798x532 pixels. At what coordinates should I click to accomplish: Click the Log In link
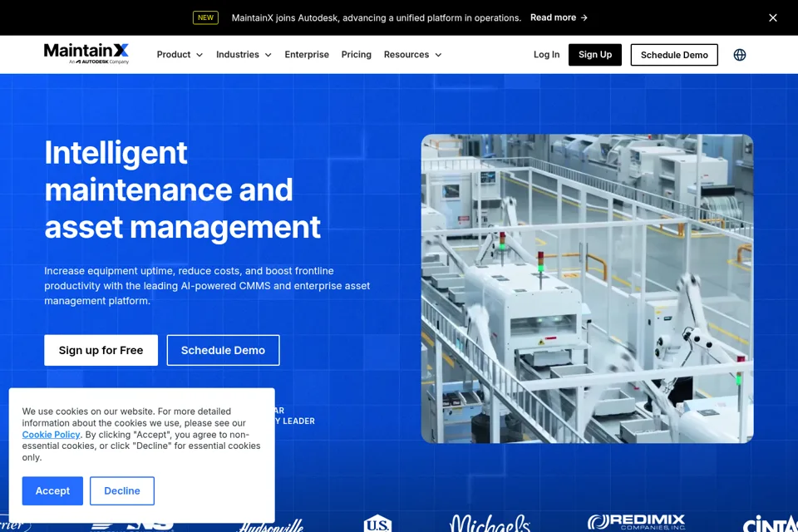(x=547, y=55)
